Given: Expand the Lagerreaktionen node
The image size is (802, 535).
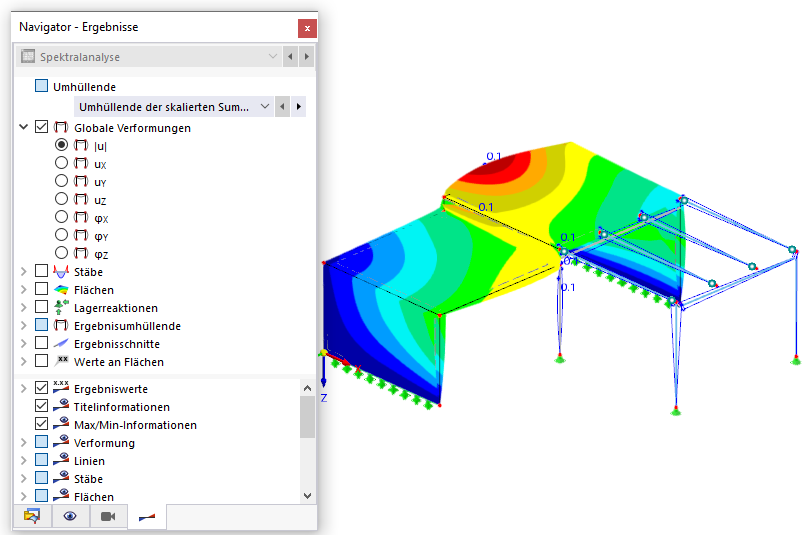Looking at the screenshot, I should [24, 307].
